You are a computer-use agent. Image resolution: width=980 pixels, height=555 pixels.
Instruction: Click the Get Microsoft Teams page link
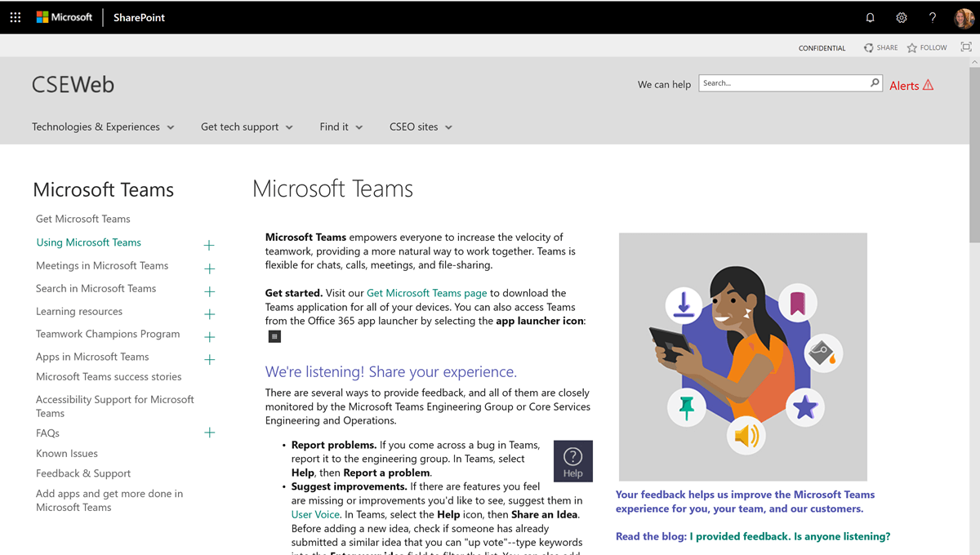click(427, 293)
